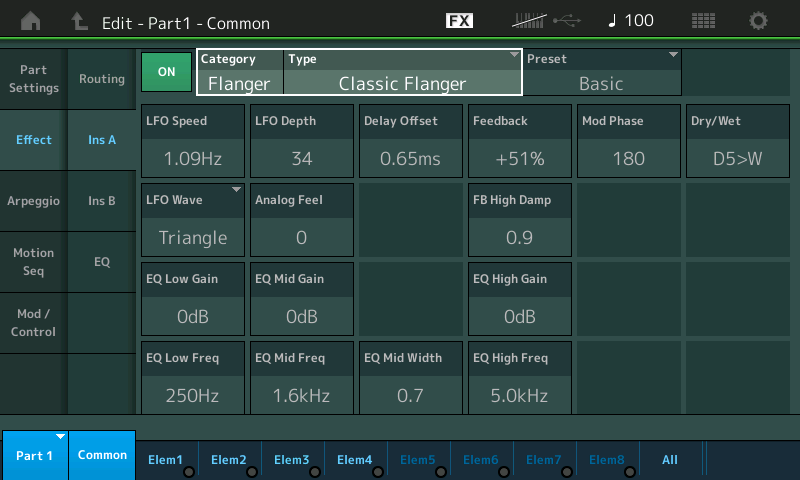The height and width of the screenshot is (480, 800).
Task: Select the Common button
Action: click(x=102, y=455)
